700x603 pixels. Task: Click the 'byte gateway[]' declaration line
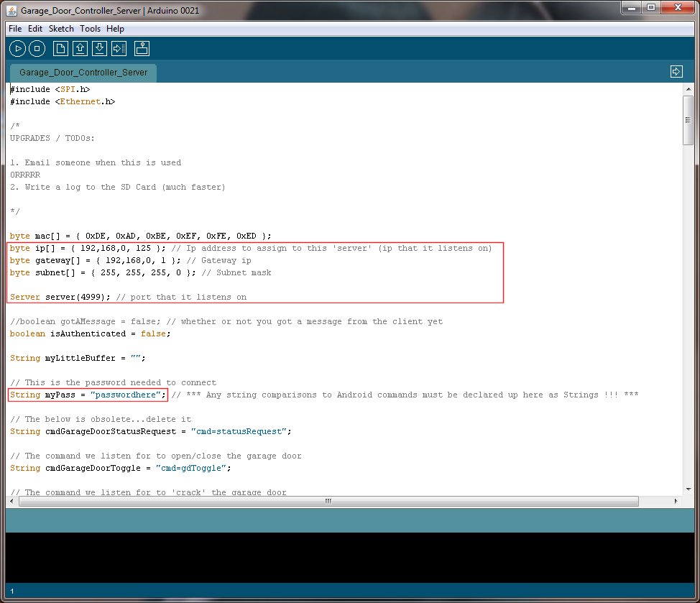pyautogui.click(x=131, y=261)
